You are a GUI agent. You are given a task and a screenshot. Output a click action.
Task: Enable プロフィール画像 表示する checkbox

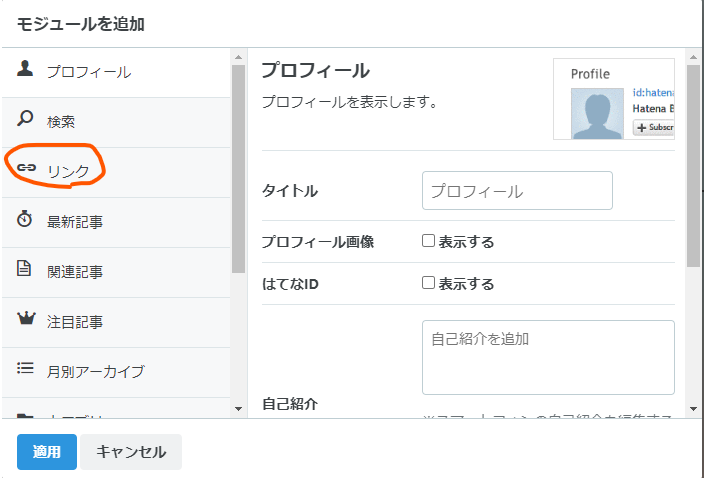tap(428, 241)
